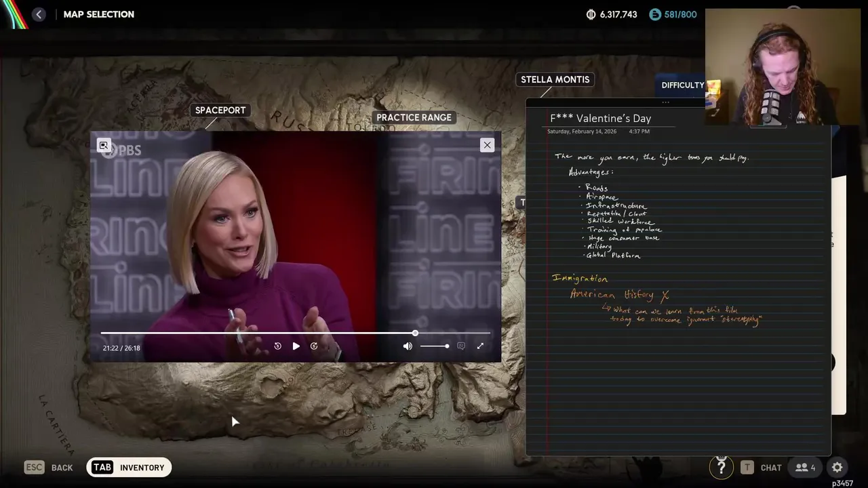Rewind the video with the skip-back icon
Image resolution: width=868 pixels, height=488 pixels.
277,346
